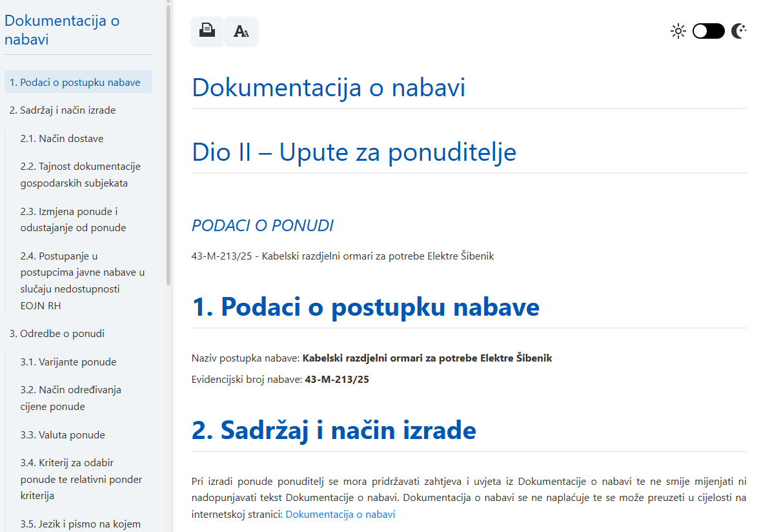
Task: Open '3.4. Kriterij za odabir ponude' item
Action: click(x=81, y=479)
